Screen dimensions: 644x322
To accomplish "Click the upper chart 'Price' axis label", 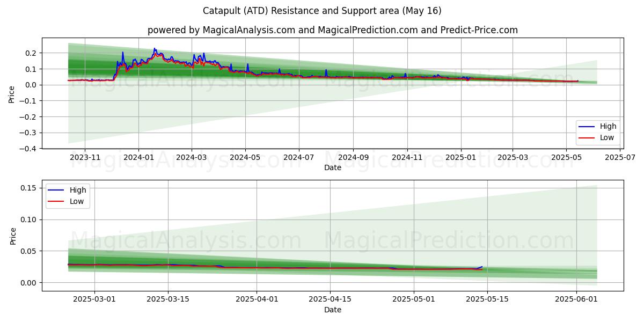I will click(x=12, y=94).
